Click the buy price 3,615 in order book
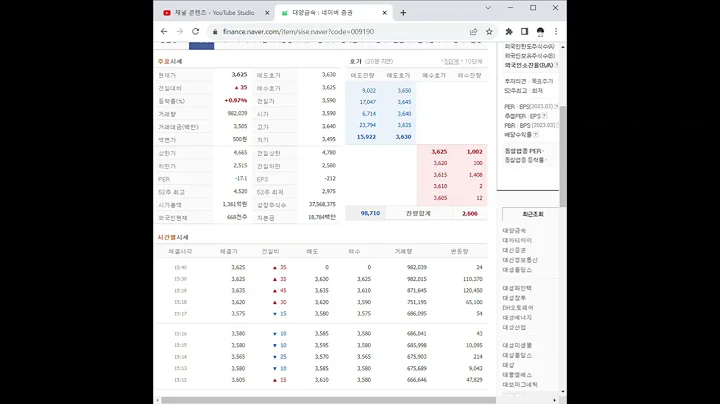Image resolution: width=720 pixels, height=404 pixels. [440, 175]
